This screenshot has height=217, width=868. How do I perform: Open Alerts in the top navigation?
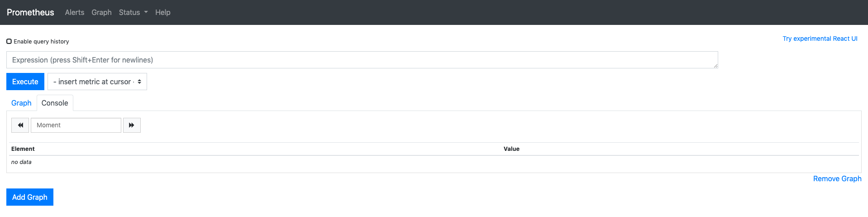click(x=75, y=12)
